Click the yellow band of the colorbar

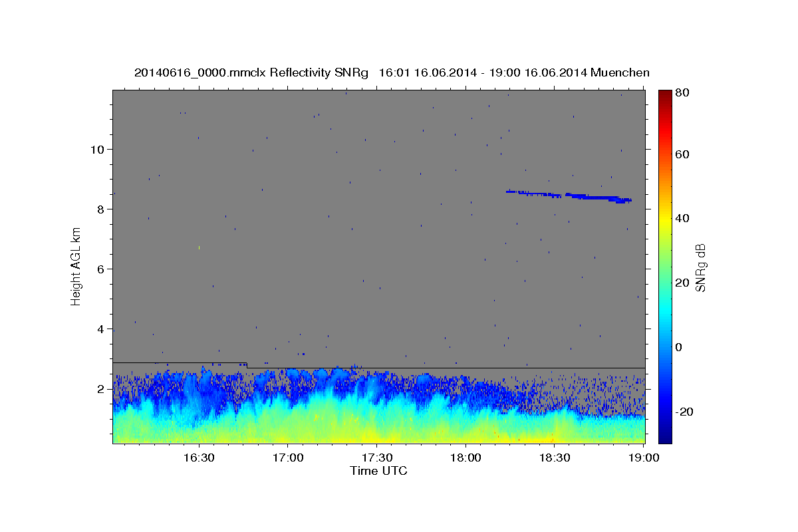click(665, 219)
